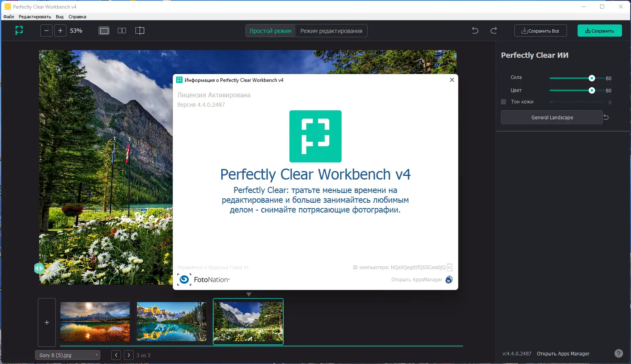Open the Gory 8 (5).jpg file dropdown
The image size is (631, 364).
coord(68,355)
